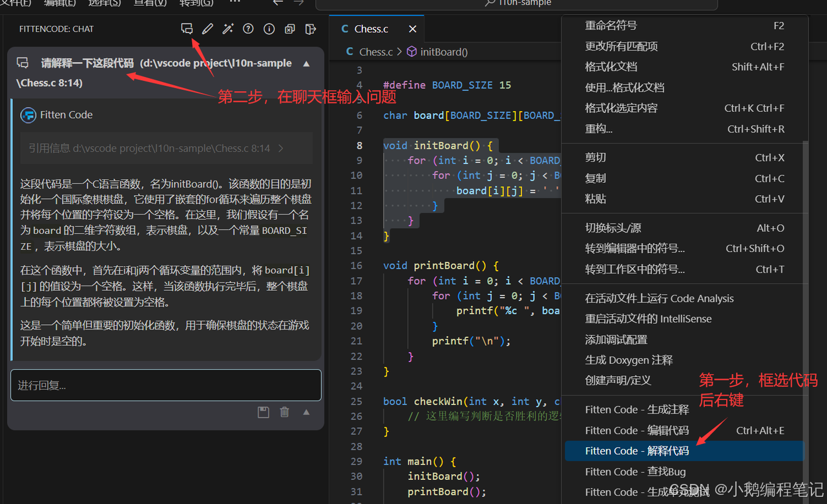827x504 pixels.
Task: Expand the 引用信息 reference row
Action: click(x=167, y=148)
